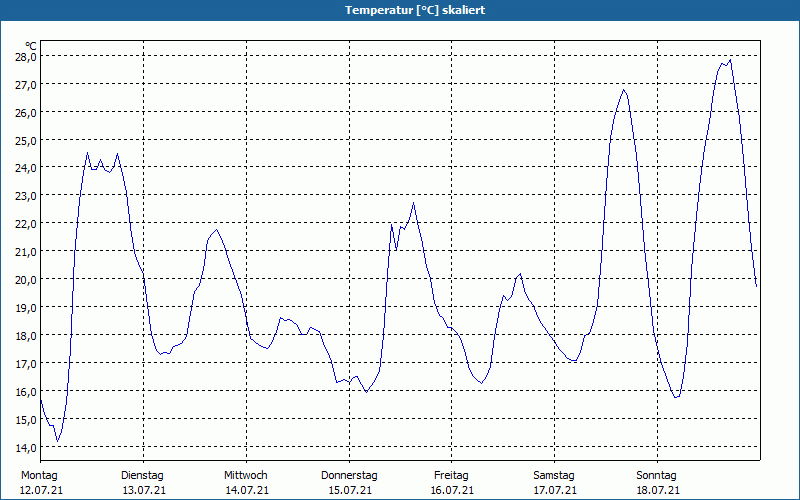
Task: Click the 17,0 y-axis tick label
Action: coord(25,363)
